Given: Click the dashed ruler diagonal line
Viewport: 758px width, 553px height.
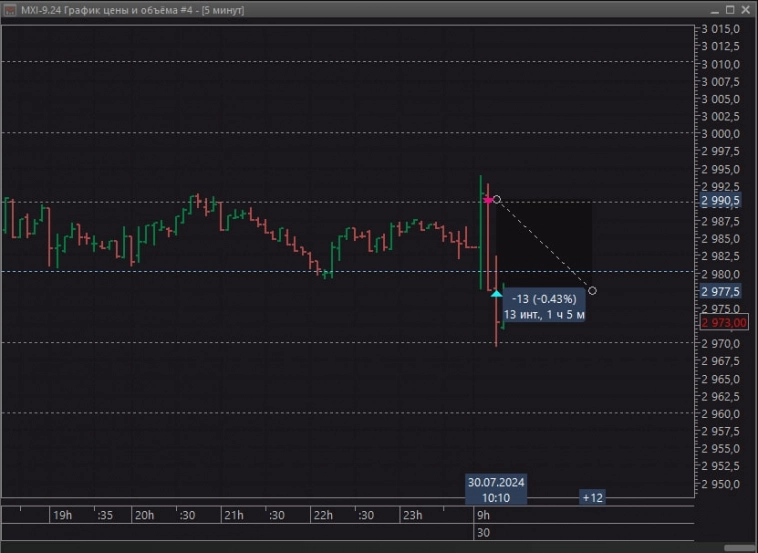Looking at the screenshot, I should (545, 245).
